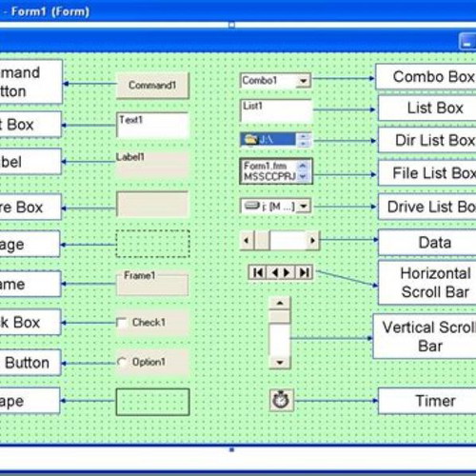Select the green-outlined Shape rectangle
The height and width of the screenshot is (476, 476).
coord(153,402)
